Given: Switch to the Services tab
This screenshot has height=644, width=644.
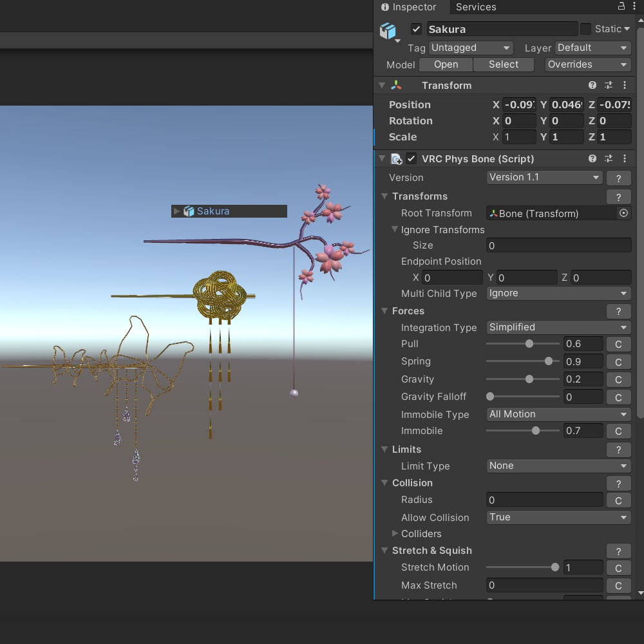Looking at the screenshot, I should pyautogui.click(x=476, y=7).
